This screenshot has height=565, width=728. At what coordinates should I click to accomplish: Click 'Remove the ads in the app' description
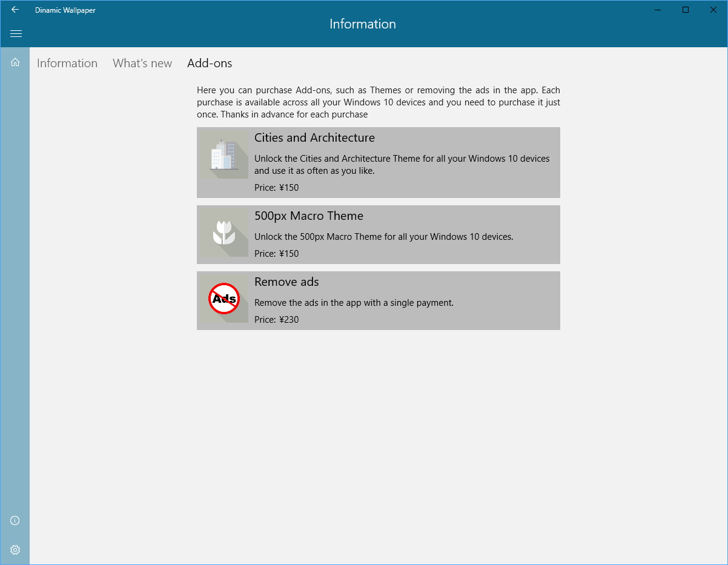pyautogui.click(x=354, y=303)
